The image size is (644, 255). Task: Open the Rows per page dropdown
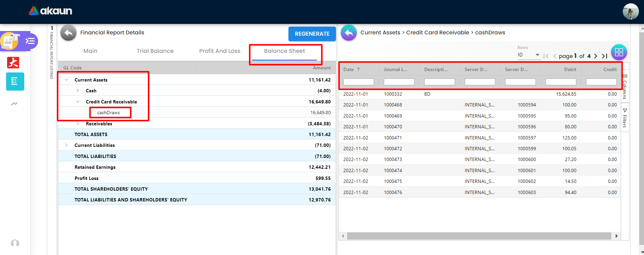coord(529,55)
